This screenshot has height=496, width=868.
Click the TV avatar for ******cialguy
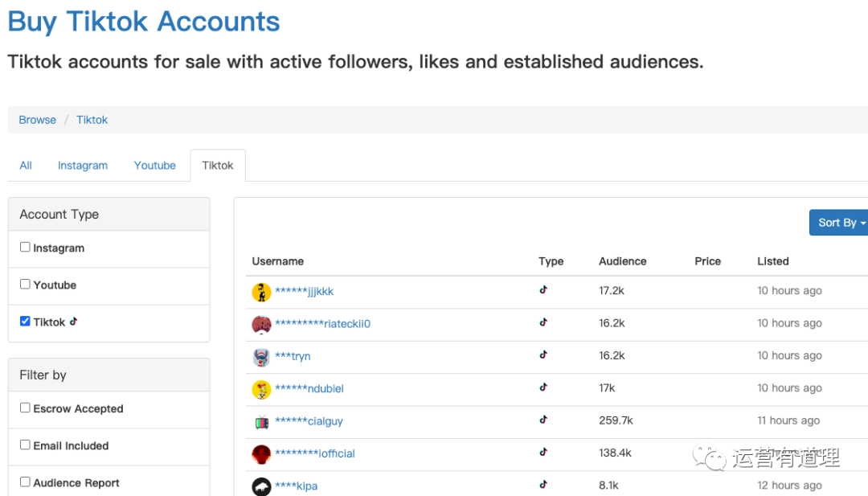(x=261, y=421)
